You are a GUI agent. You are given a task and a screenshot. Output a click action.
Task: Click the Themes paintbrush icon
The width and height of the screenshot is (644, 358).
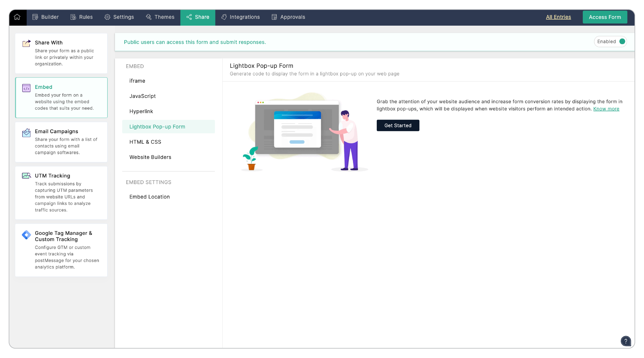(x=149, y=17)
